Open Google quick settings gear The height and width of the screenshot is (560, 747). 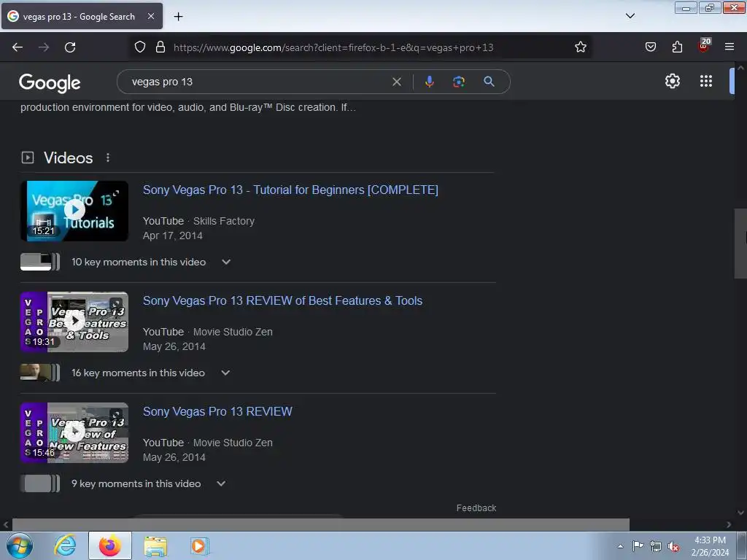(x=672, y=81)
